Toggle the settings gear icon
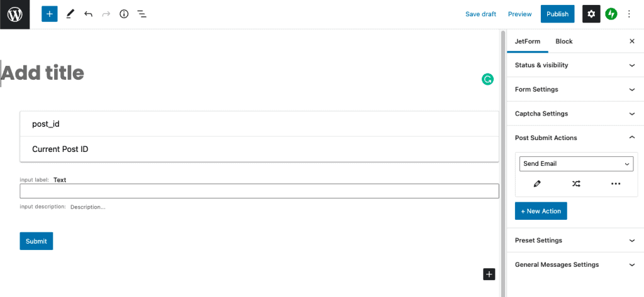The image size is (644, 297). 591,14
